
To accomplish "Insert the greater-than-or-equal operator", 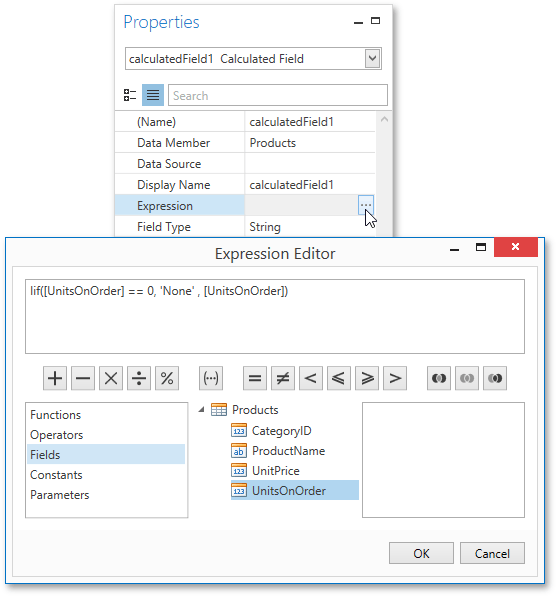I will point(367,378).
